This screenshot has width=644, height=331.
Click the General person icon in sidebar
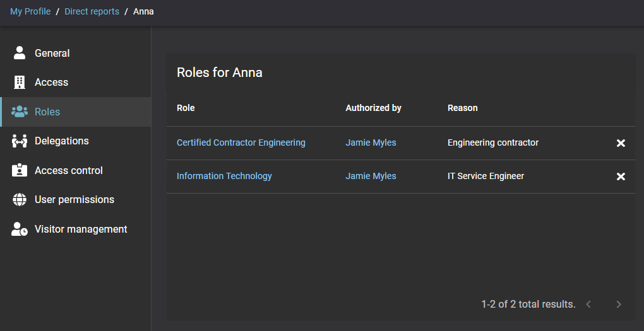tap(20, 53)
